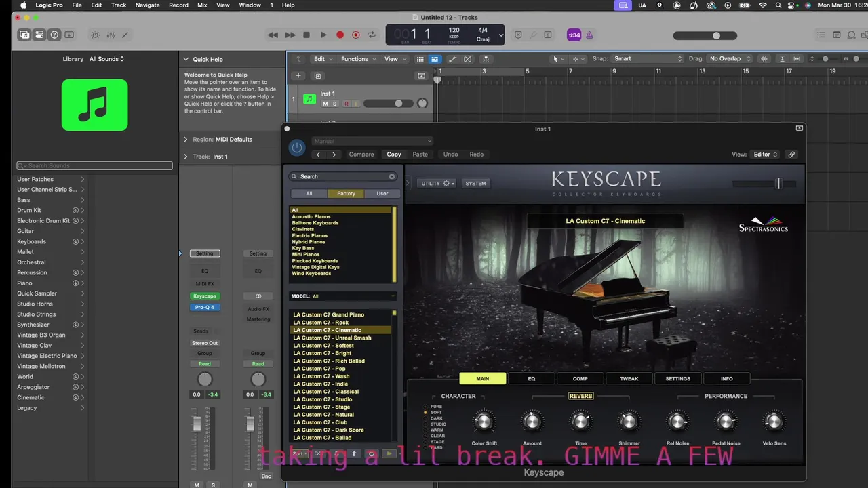Image resolution: width=868 pixels, height=488 pixels.
Task: Toggle the purple 1234 Count-in button
Action: (x=574, y=35)
